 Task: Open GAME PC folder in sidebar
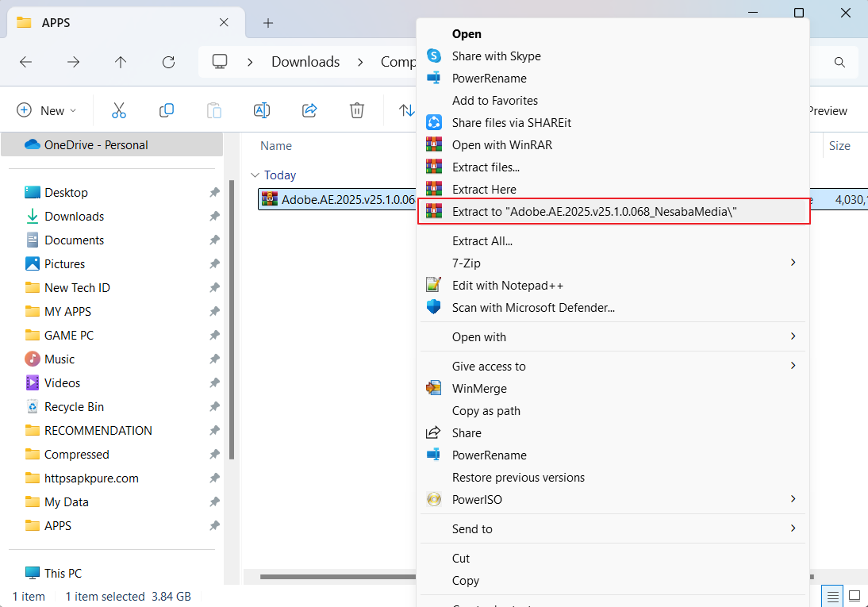(69, 335)
